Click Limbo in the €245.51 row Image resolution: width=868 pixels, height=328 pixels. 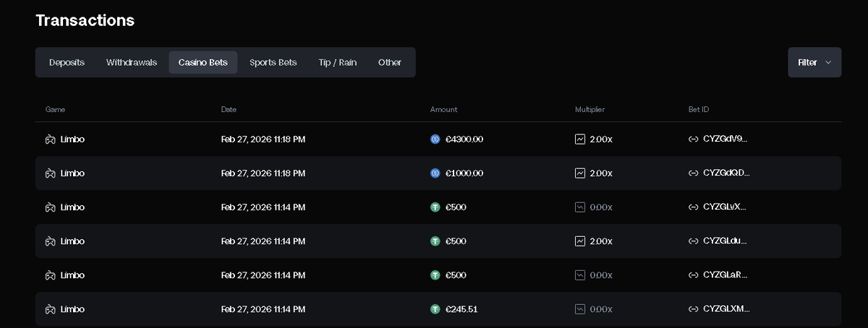coord(72,309)
